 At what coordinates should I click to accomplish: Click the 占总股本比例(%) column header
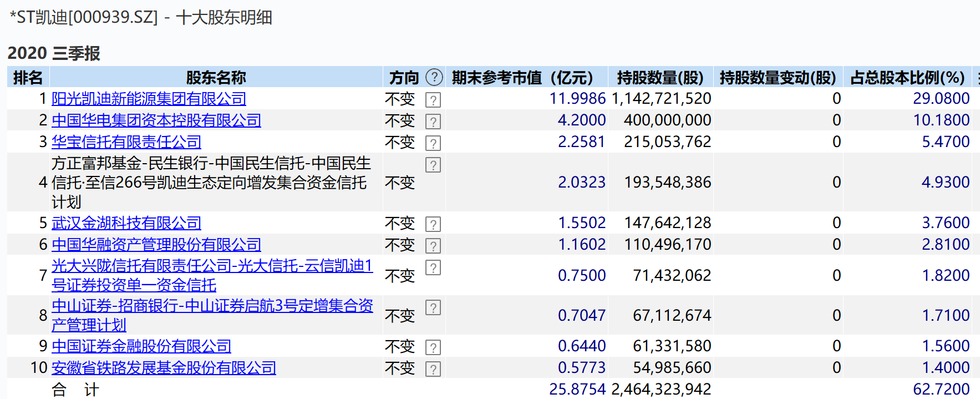pyautogui.click(x=907, y=77)
